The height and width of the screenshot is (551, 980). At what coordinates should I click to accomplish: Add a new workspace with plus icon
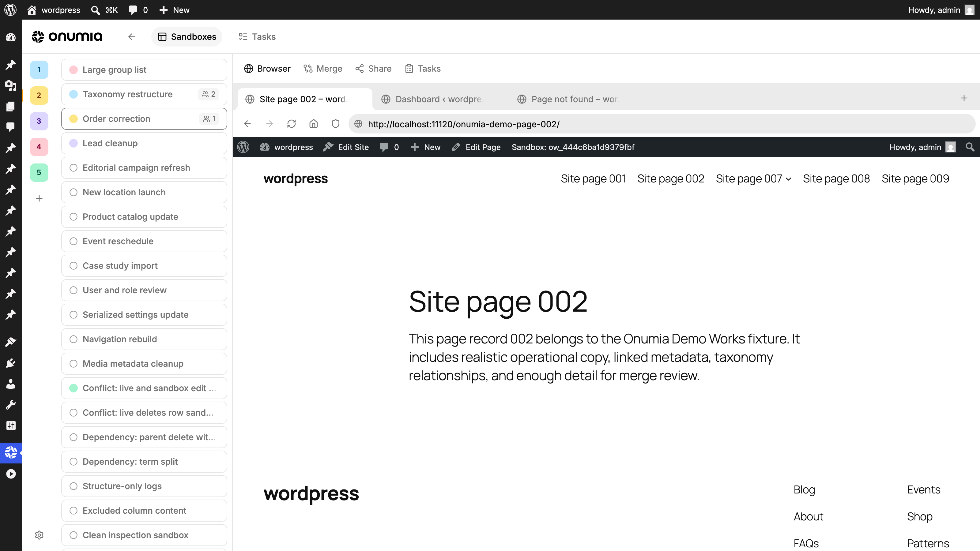[x=39, y=198]
